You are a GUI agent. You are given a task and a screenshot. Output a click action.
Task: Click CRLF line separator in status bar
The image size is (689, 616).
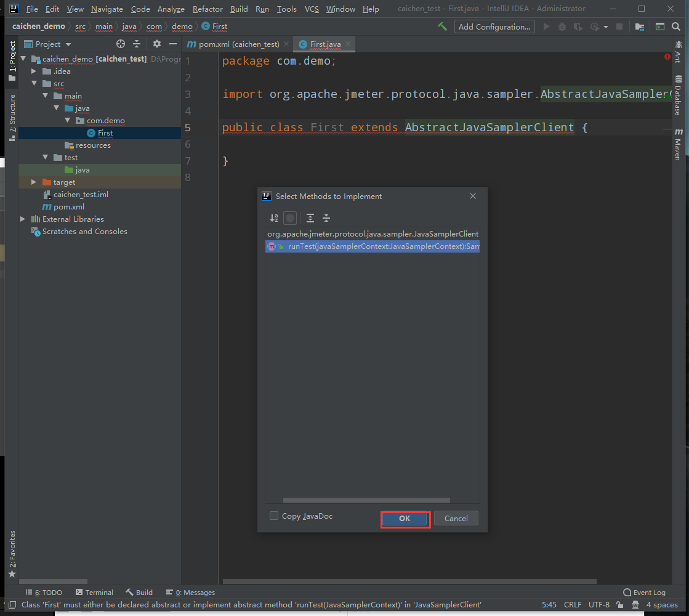click(x=572, y=605)
